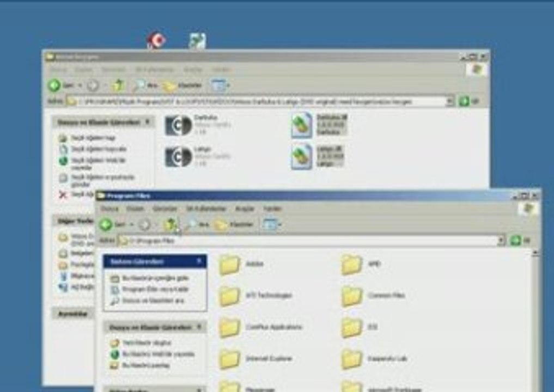
Task: Click the Program Ekle veya Kaldır link
Action: [155, 289]
